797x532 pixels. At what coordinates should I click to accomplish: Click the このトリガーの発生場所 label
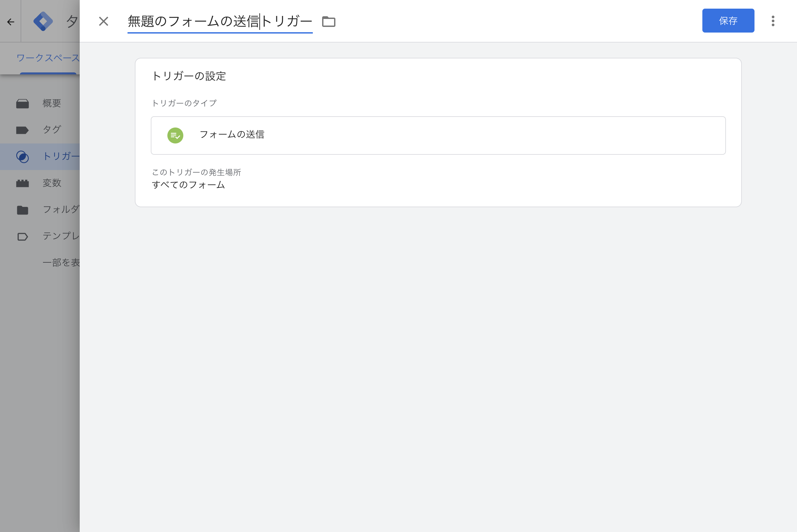(196, 172)
